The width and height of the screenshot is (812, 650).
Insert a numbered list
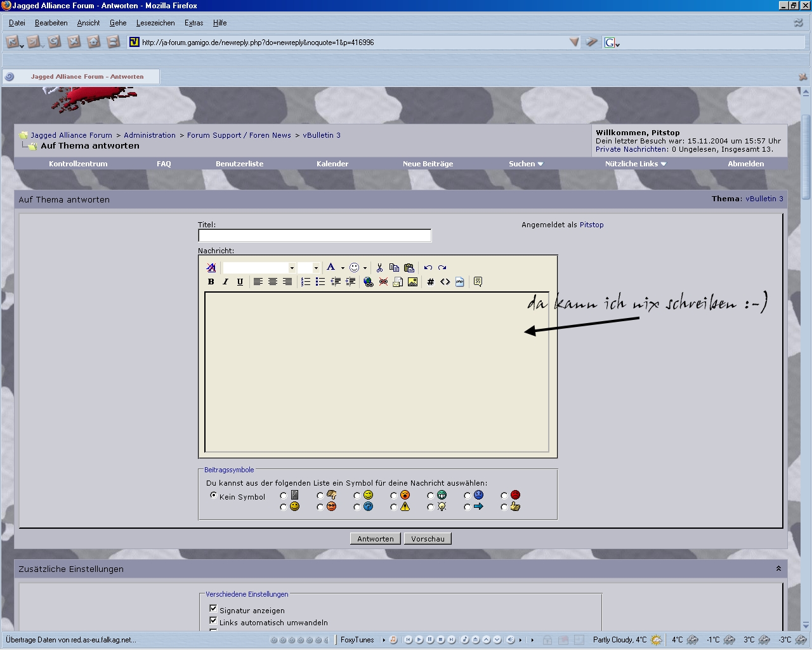tap(306, 282)
